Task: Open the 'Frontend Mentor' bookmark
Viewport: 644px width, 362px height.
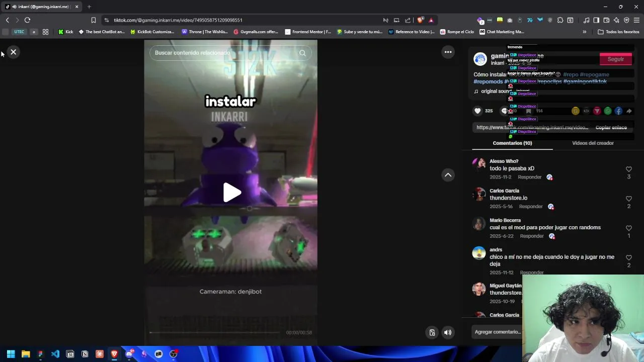Action: pyautogui.click(x=308, y=32)
